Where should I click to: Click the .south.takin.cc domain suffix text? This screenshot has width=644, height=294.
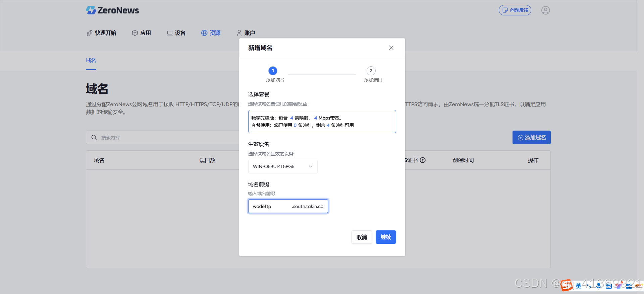click(308, 206)
